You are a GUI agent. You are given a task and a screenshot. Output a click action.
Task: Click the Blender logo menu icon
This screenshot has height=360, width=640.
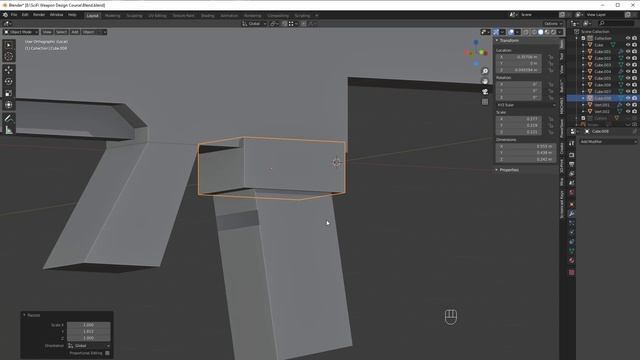pyautogui.click(x=5, y=15)
